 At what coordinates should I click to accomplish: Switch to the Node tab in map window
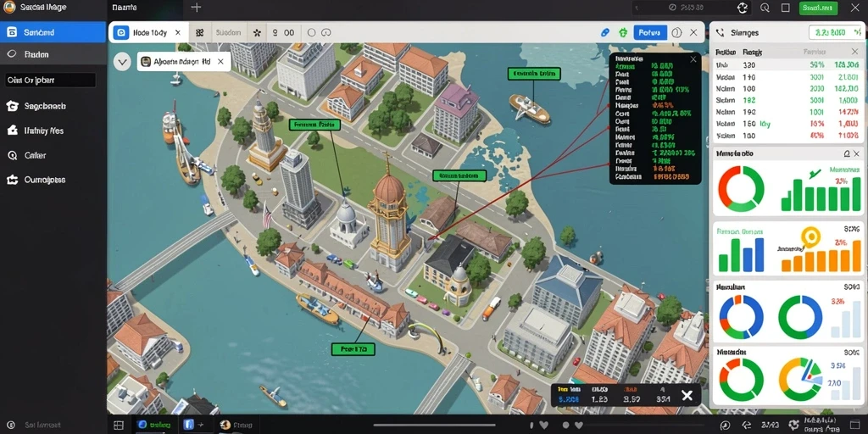147,33
